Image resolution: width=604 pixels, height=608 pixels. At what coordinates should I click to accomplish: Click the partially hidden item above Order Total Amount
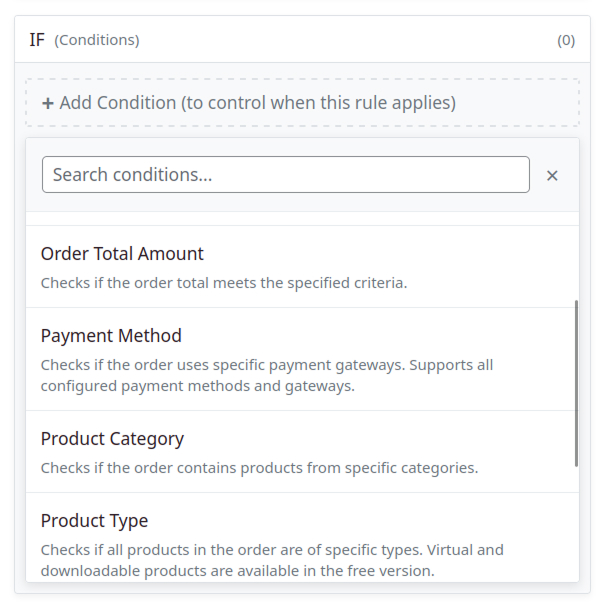point(302,218)
